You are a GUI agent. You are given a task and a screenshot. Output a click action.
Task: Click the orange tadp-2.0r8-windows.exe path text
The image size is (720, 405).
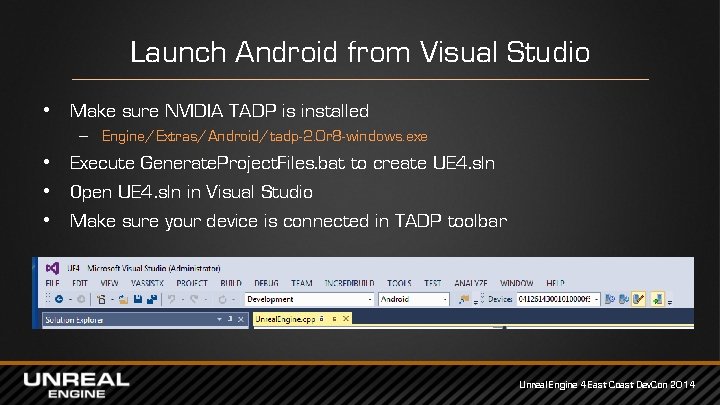[x=264, y=136]
